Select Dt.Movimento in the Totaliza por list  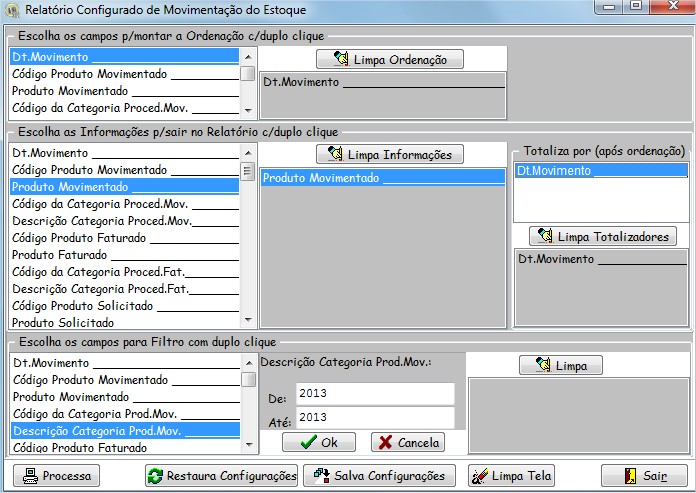(600, 171)
